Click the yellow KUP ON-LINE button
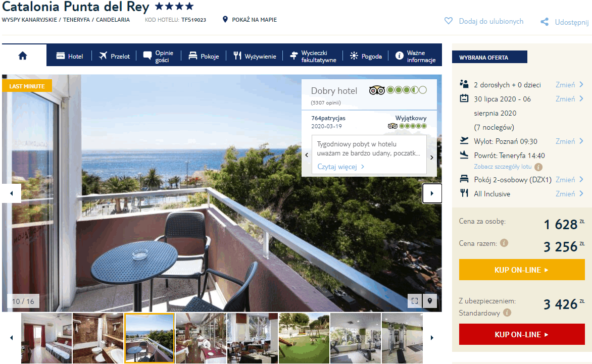 click(x=522, y=270)
